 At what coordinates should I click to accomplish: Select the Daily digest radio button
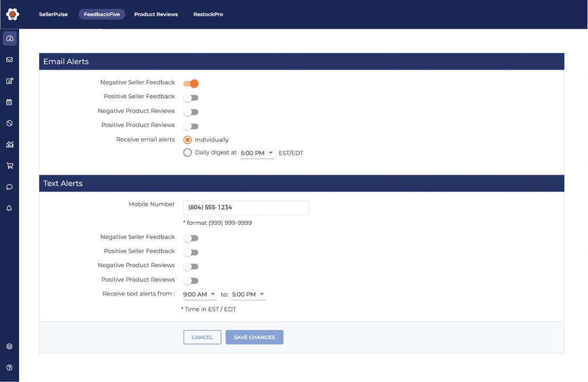point(188,152)
